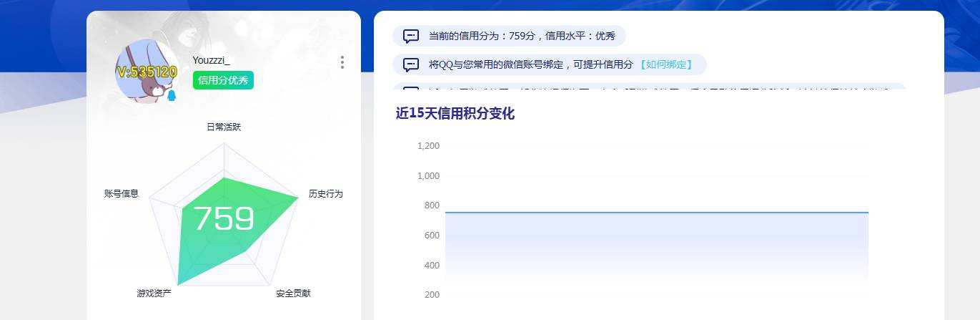
Task: Open the three-dot menu beside Youzzzi_
Action: pos(342,62)
